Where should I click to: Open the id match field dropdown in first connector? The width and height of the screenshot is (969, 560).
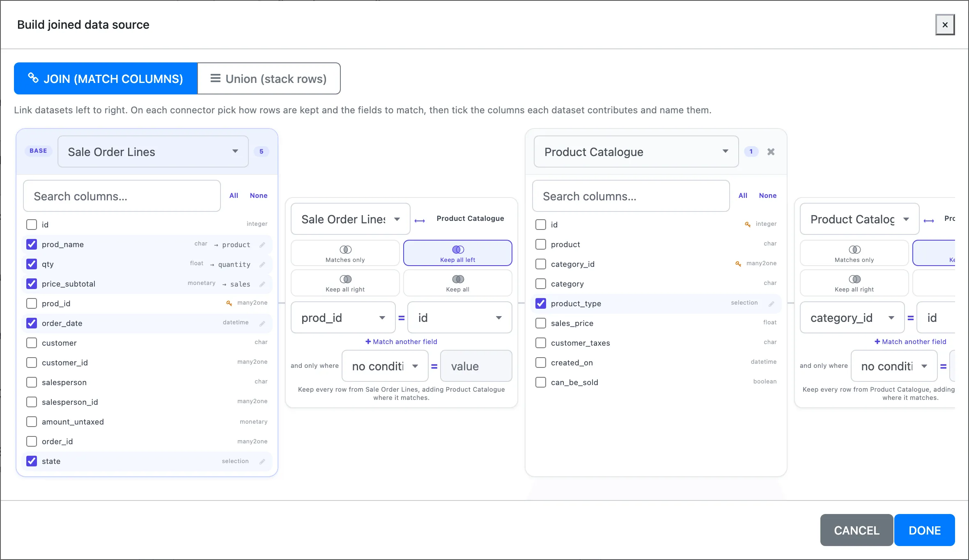[x=459, y=317]
